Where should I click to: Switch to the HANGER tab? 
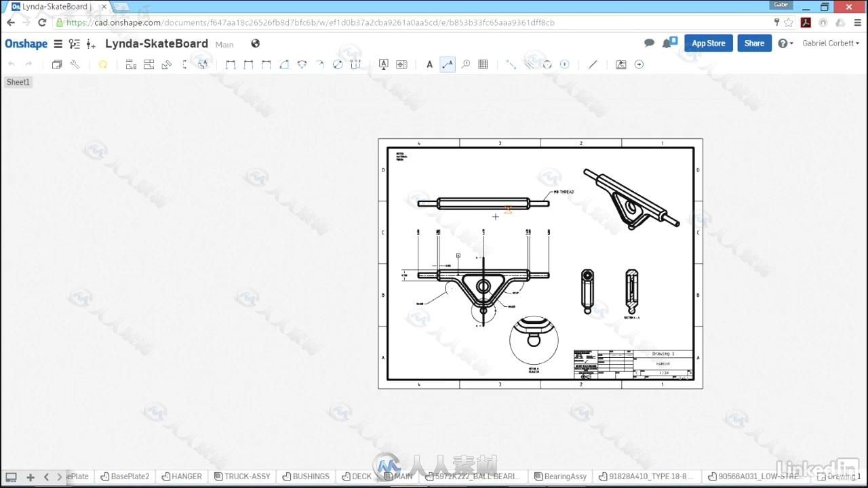[x=181, y=476]
